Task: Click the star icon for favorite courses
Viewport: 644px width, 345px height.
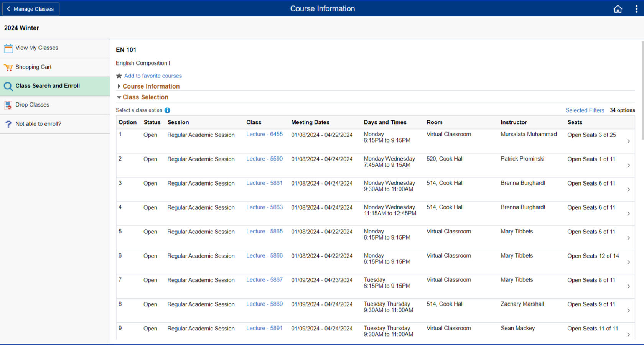Action: pos(119,76)
